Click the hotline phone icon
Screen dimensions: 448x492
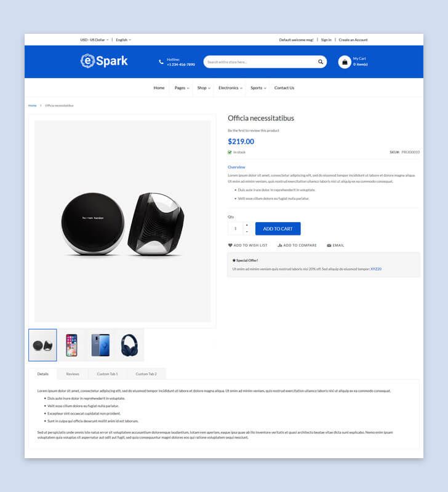pos(161,62)
